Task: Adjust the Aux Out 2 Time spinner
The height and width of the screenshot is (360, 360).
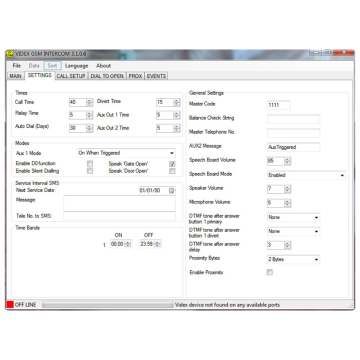Action: click(x=177, y=128)
